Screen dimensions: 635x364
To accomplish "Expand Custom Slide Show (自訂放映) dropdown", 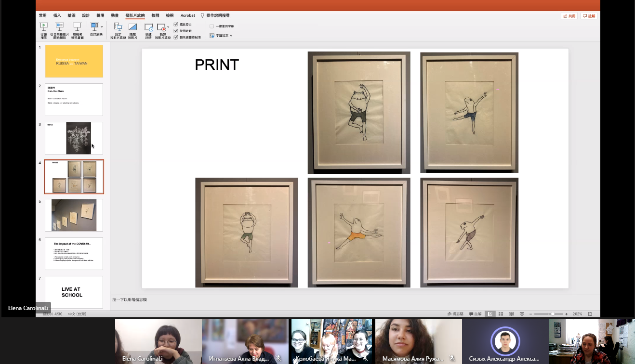I will click(102, 27).
